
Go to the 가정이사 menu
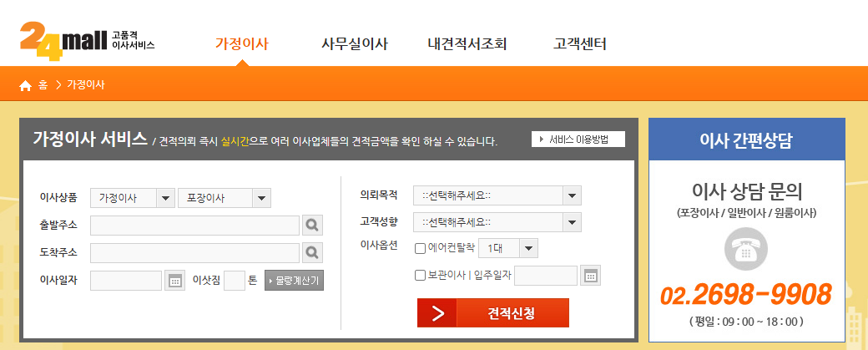242,43
